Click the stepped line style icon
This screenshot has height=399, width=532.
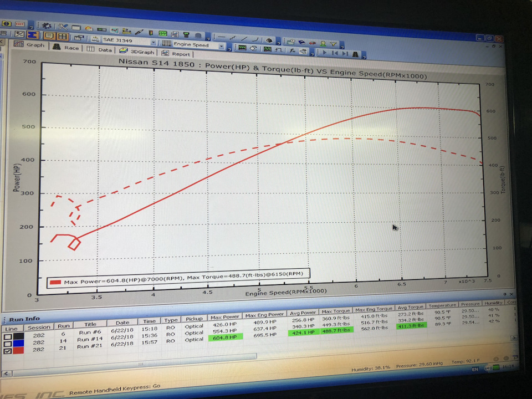[x=233, y=38]
